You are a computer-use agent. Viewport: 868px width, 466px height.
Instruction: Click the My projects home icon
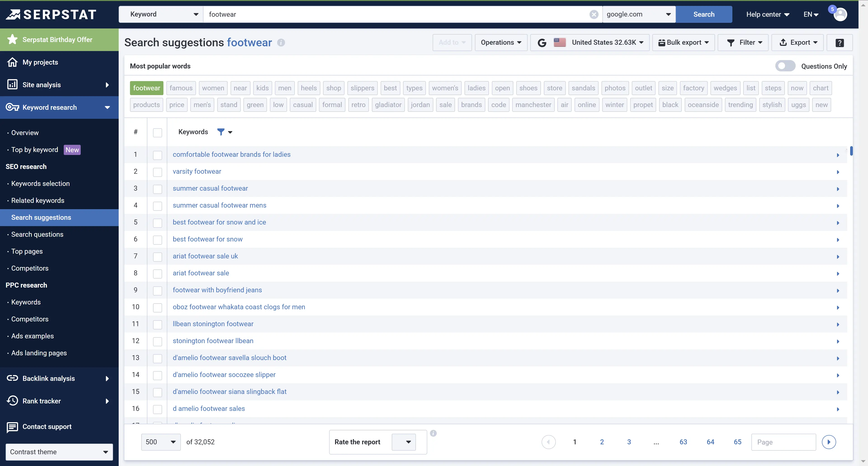click(x=12, y=62)
